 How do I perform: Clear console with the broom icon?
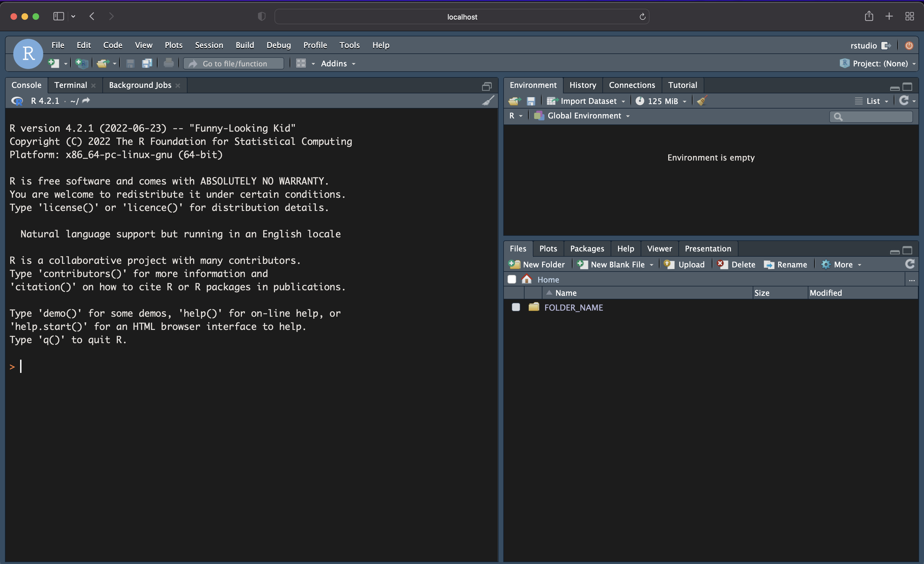click(x=488, y=101)
